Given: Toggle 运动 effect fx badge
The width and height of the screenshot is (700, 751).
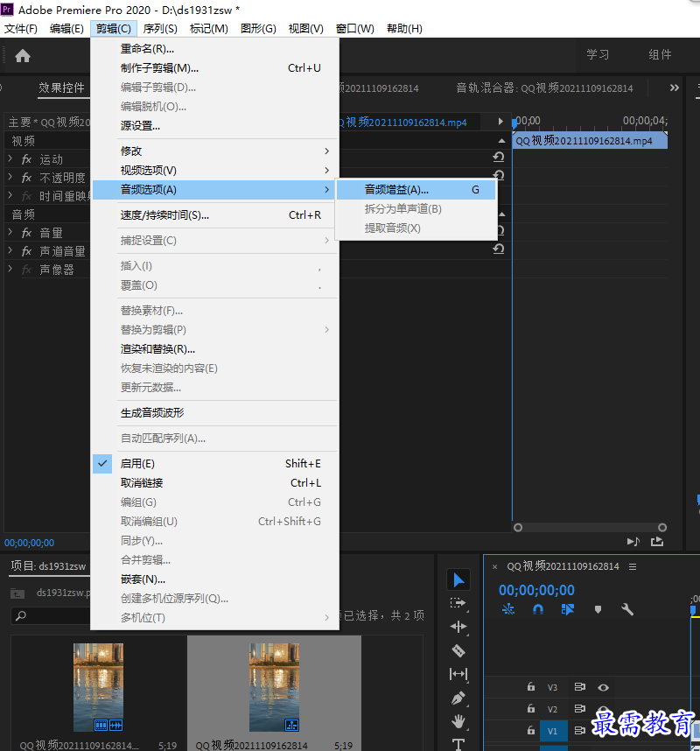Looking at the screenshot, I should click(26, 159).
